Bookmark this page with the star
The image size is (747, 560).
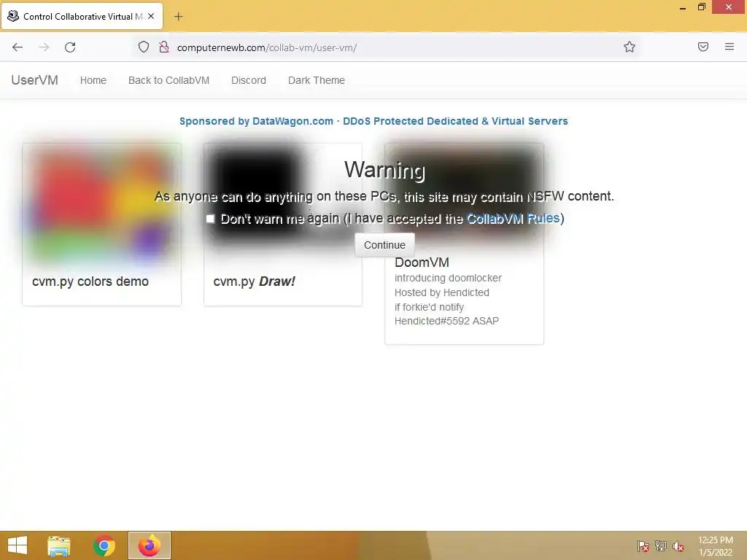coord(630,47)
